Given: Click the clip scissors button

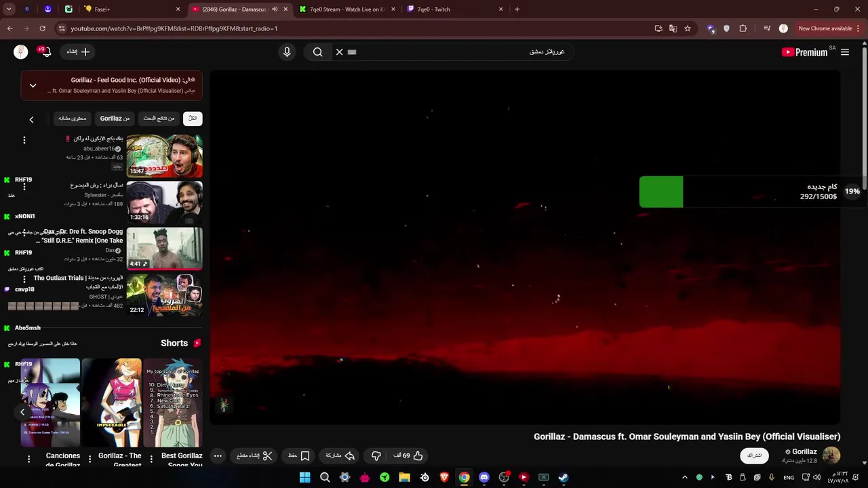Looking at the screenshot, I should click(255, 456).
